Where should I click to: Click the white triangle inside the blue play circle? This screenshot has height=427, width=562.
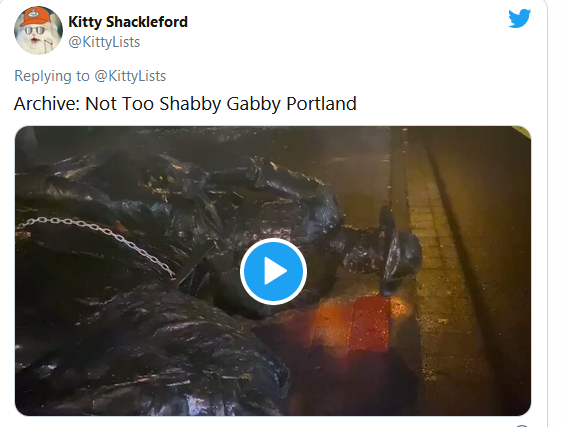click(275, 271)
